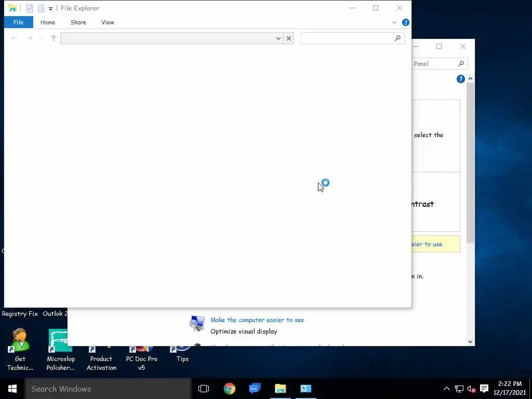Open Task View from the taskbar
532x399 pixels.
[204, 389]
